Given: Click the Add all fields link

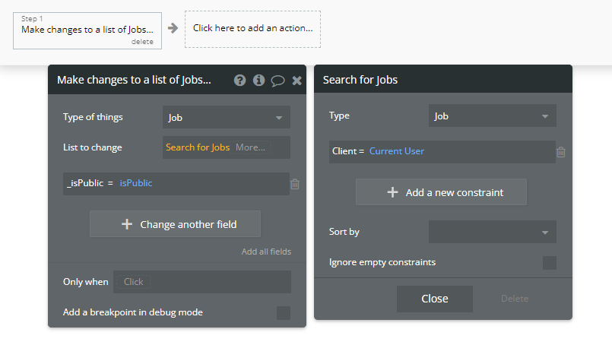Looking at the screenshot, I should tap(266, 252).
